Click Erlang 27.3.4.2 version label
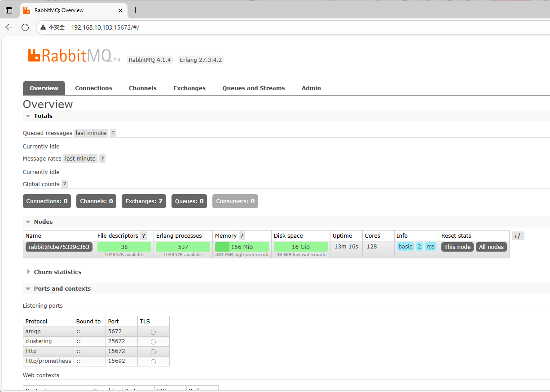 [201, 60]
